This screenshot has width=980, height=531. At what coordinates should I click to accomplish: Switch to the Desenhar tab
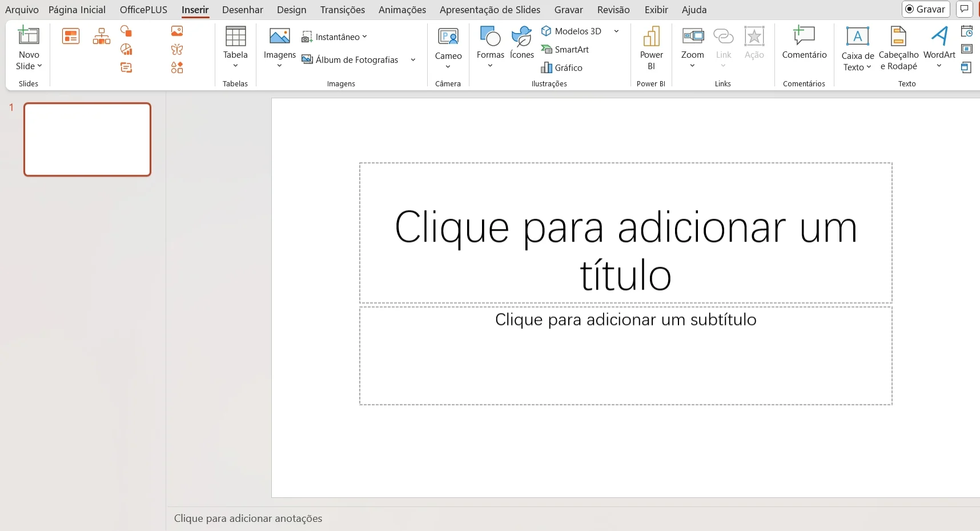pyautogui.click(x=243, y=10)
